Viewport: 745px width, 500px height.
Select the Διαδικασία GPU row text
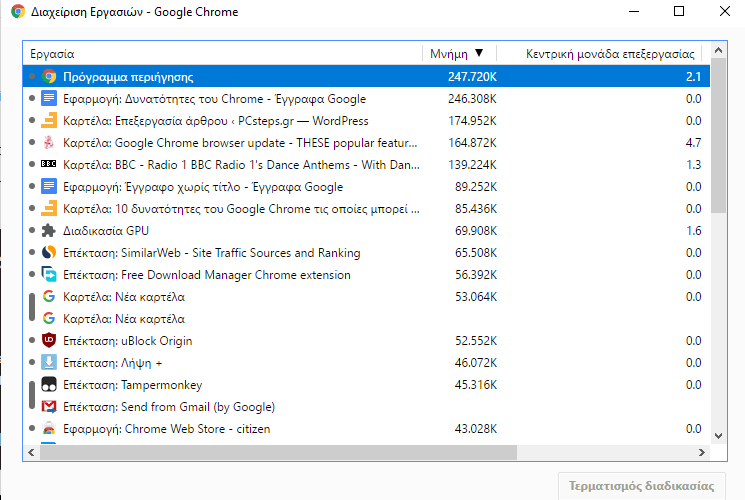pos(106,231)
